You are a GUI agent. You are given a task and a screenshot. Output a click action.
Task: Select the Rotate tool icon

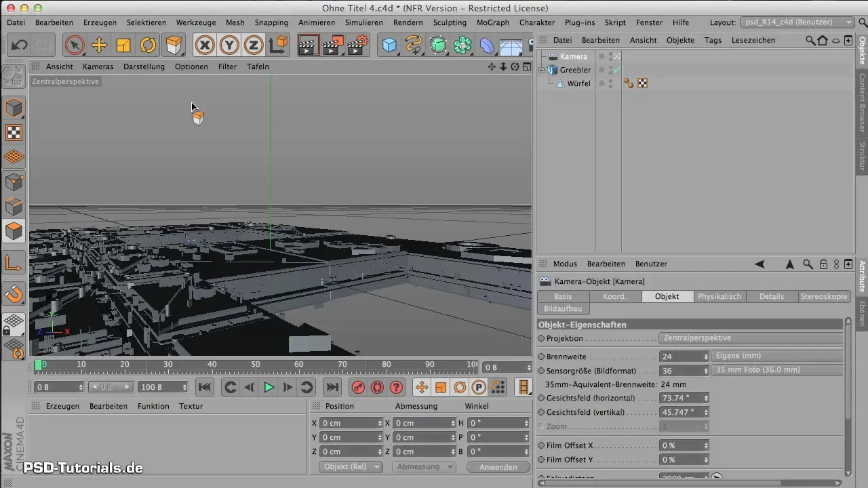coord(148,45)
